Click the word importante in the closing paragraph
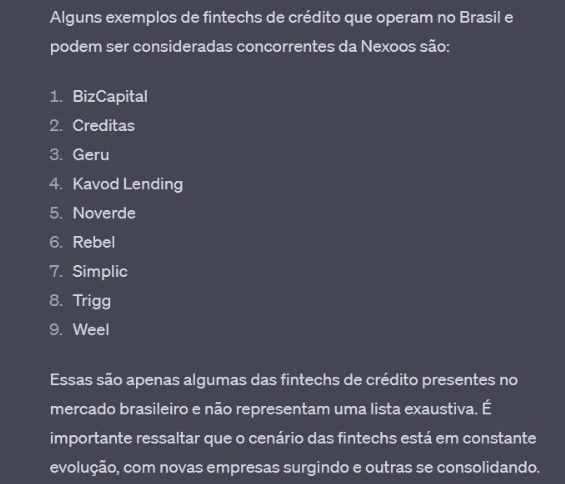This screenshot has height=484, width=565. point(91,439)
